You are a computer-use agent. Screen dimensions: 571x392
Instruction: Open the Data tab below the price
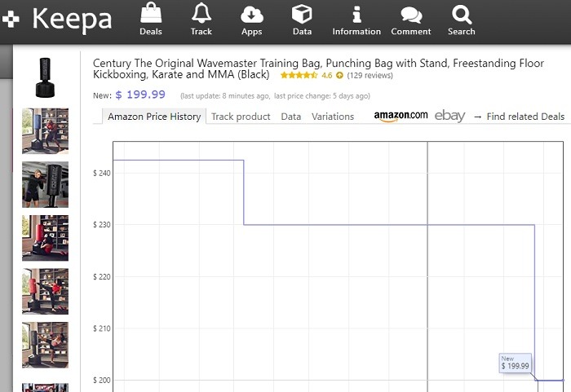(x=291, y=117)
